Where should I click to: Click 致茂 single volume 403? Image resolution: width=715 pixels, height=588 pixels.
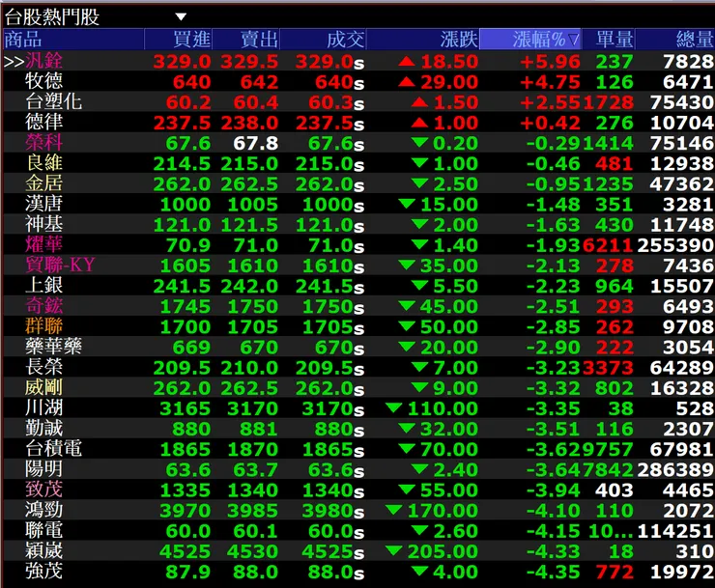coord(615,490)
